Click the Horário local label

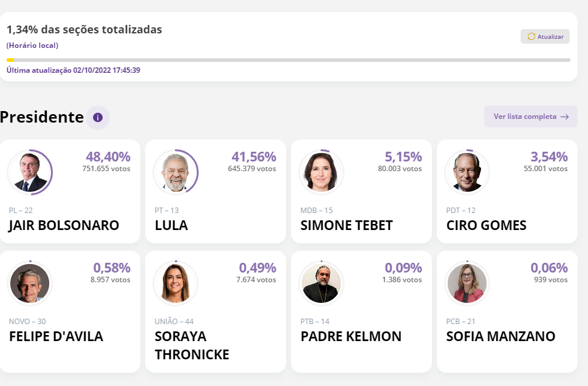coord(32,46)
